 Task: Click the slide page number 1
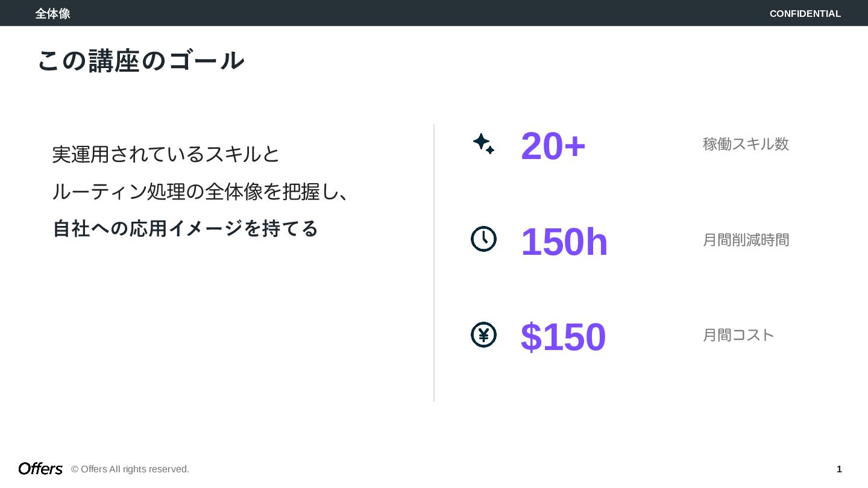[x=839, y=469]
